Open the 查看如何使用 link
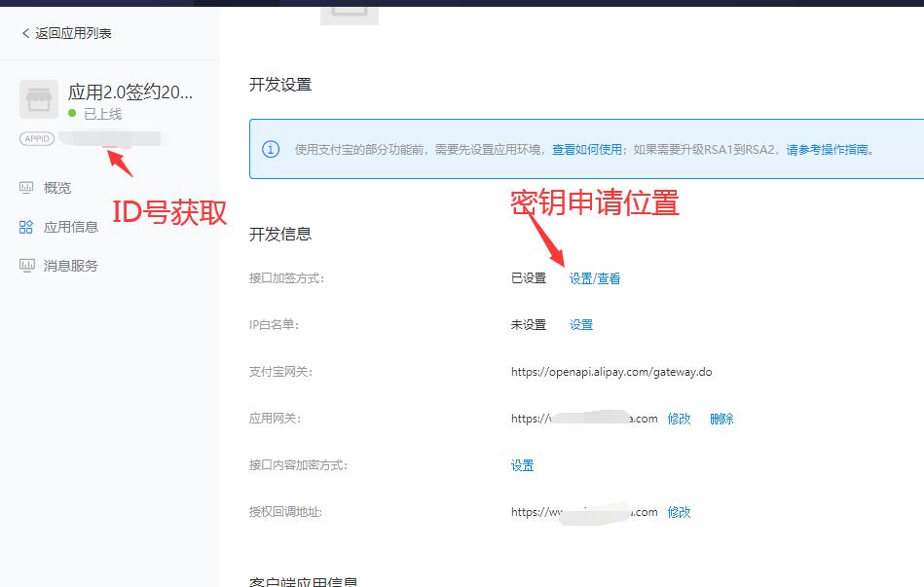This screenshot has height=587, width=924. (x=586, y=150)
